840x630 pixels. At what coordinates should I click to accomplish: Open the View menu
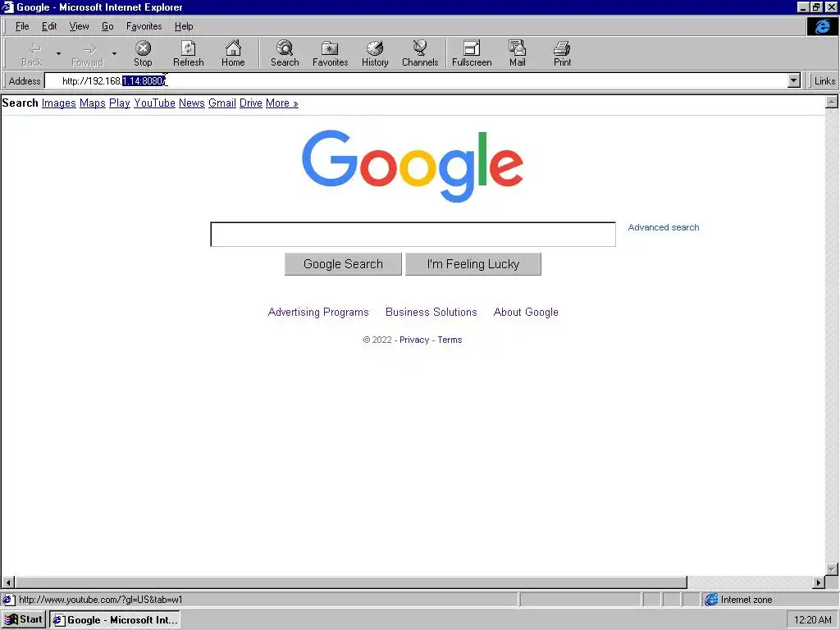[80, 26]
